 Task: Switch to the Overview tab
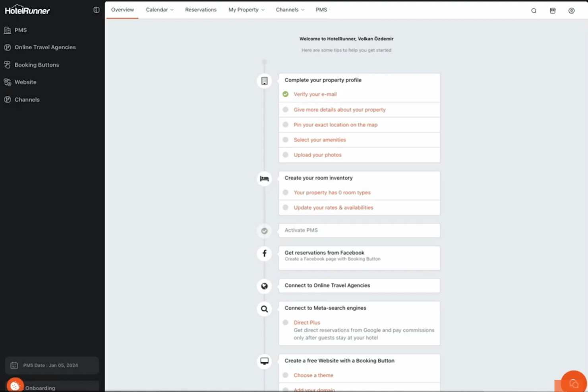(122, 10)
